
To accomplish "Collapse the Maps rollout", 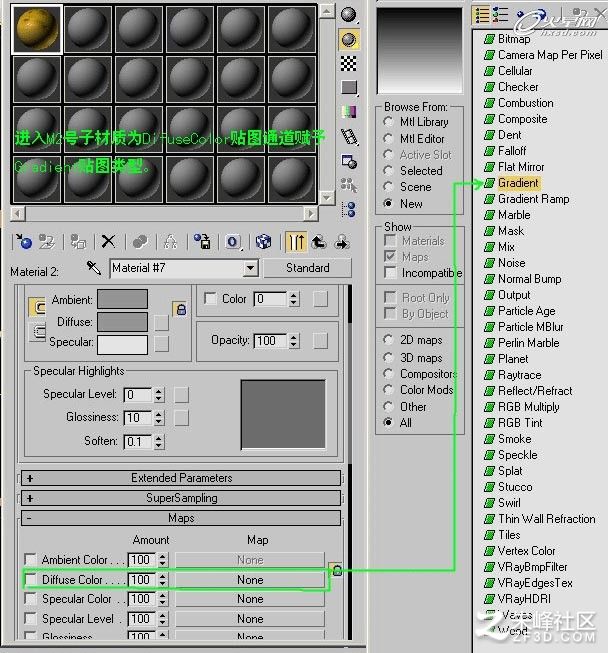I will [x=181, y=518].
